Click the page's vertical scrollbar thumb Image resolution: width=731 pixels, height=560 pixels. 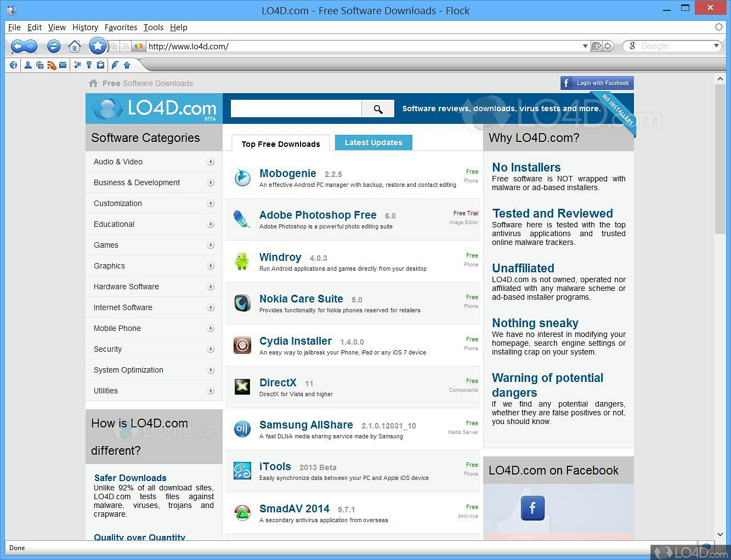click(720, 161)
